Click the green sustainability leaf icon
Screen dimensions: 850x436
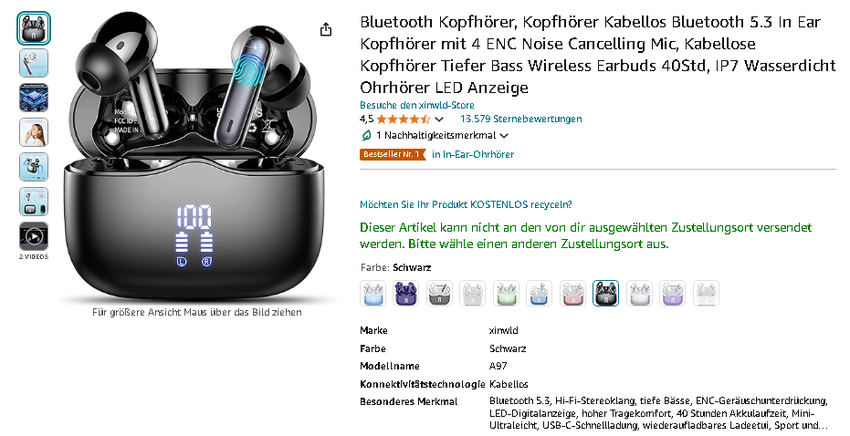[366, 136]
